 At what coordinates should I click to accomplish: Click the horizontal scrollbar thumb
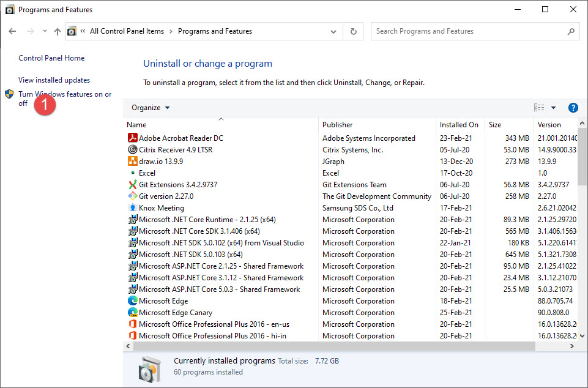[334, 346]
